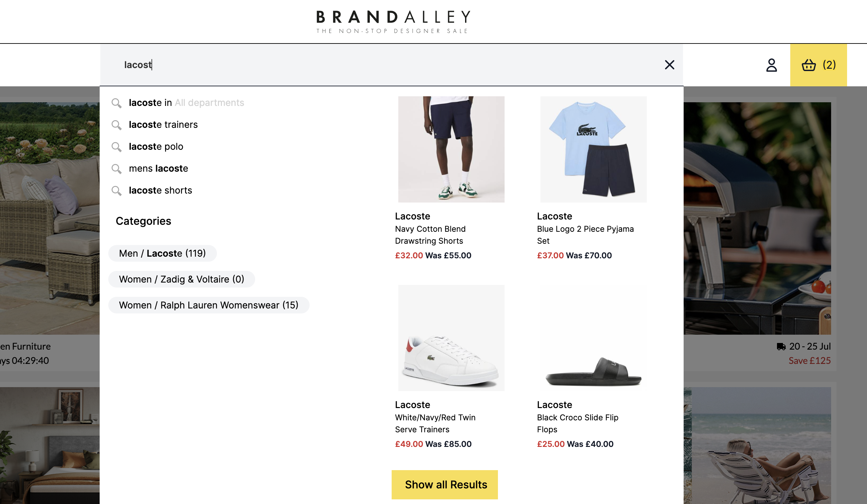Viewport: 867px width, 504px height.
Task: Open Women / Ralph Lauren Womenswear category
Action: point(209,305)
